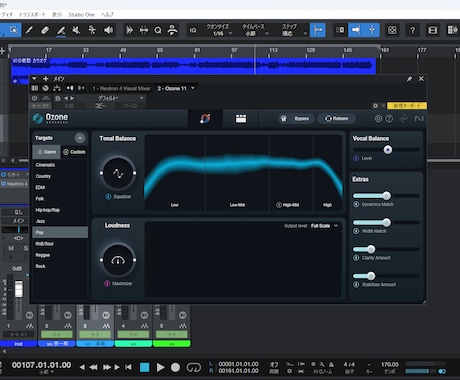Click the Relearn button
Screen dimensions: 460x380
pos(336,118)
